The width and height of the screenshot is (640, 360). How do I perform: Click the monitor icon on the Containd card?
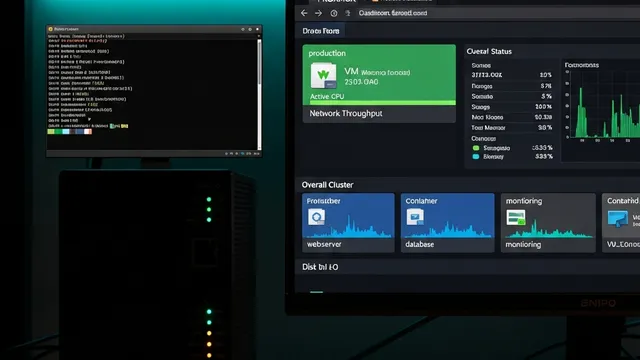(617, 219)
